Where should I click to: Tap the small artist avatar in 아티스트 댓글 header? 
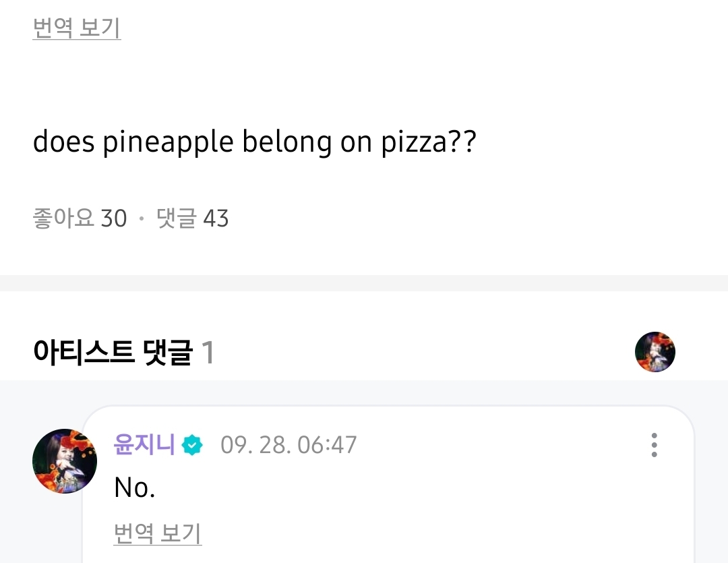click(x=655, y=351)
